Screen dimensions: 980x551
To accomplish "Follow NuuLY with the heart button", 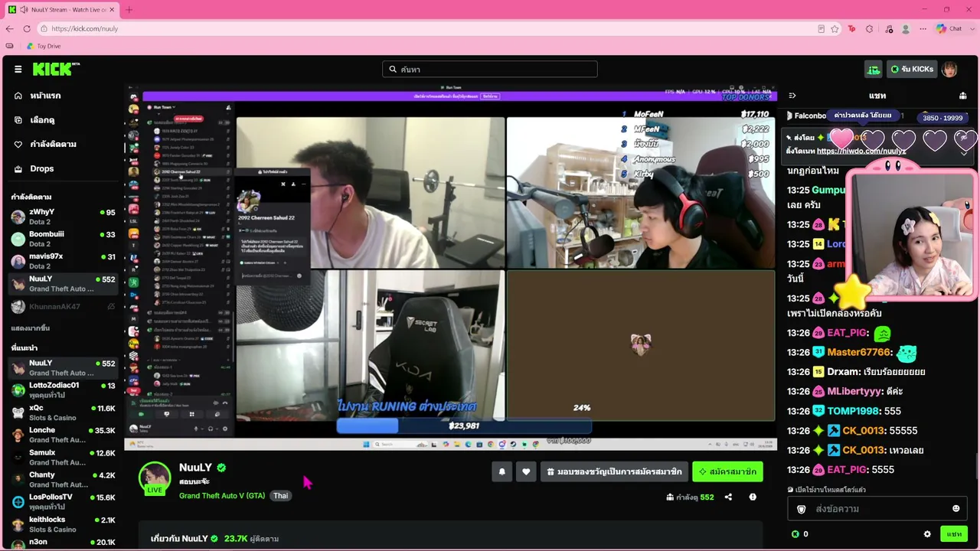I will pos(526,472).
